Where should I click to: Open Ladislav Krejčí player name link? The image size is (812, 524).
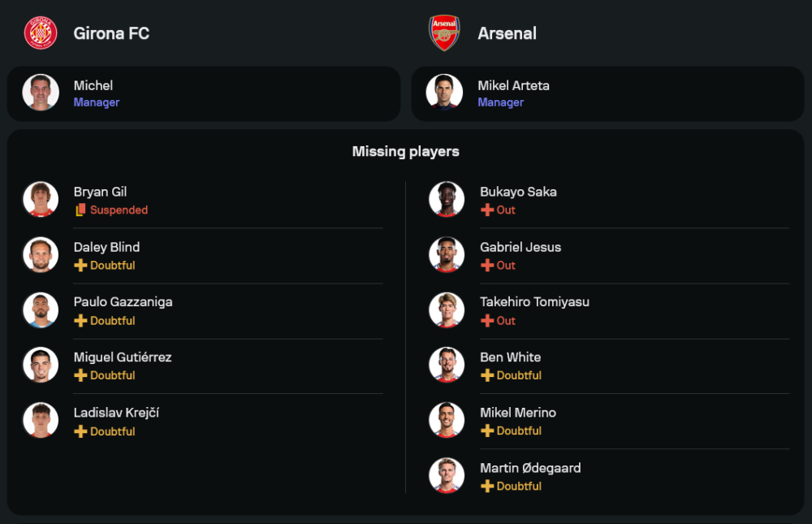116,413
